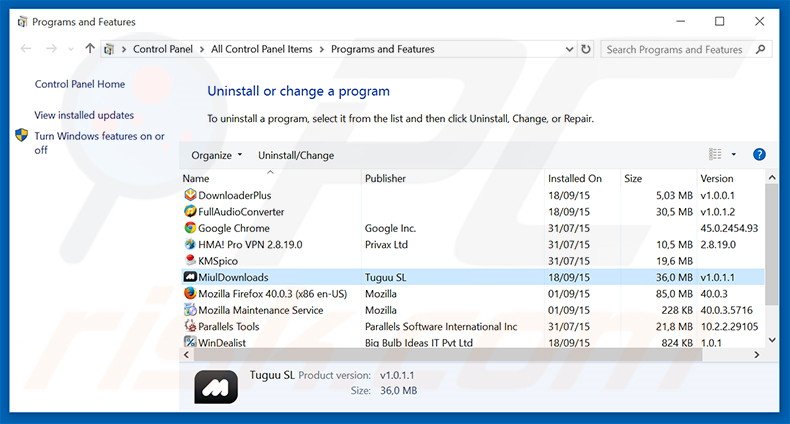The image size is (790, 424).
Task: Click Control Panel breadcrumb
Action: 163,49
